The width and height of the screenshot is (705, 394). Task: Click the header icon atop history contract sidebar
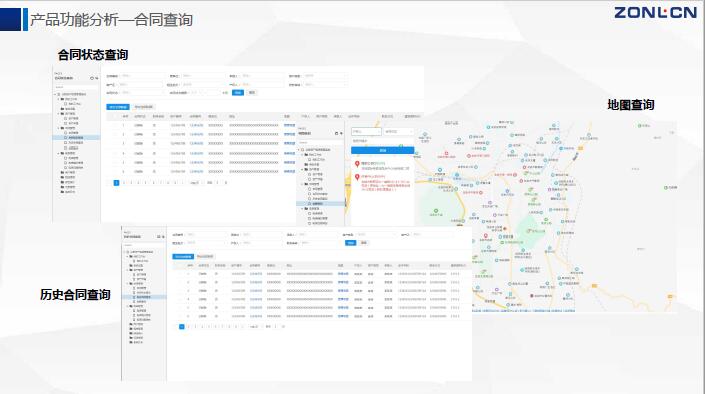point(159,237)
